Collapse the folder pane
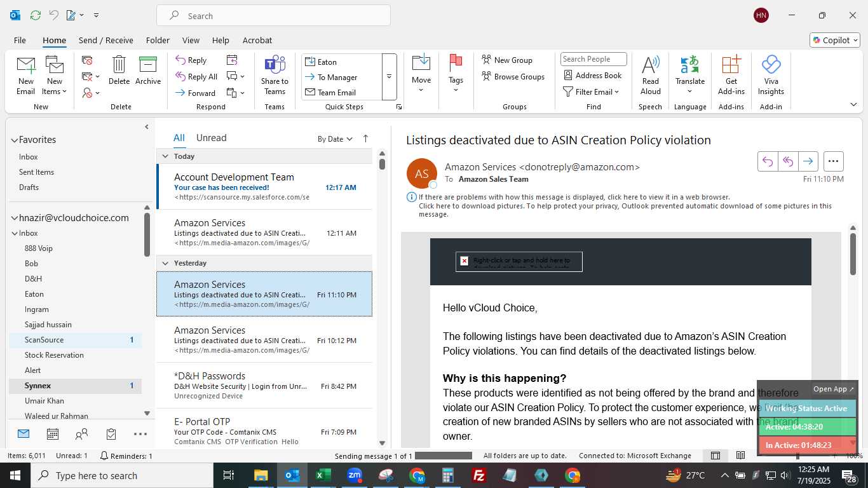The height and width of the screenshot is (488, 868). coord(147,127)
